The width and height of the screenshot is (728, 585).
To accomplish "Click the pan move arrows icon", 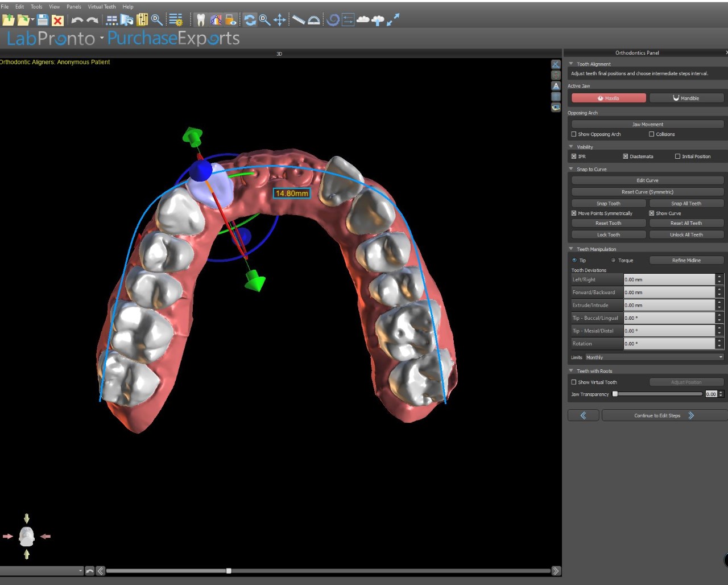I will [280, 20].
